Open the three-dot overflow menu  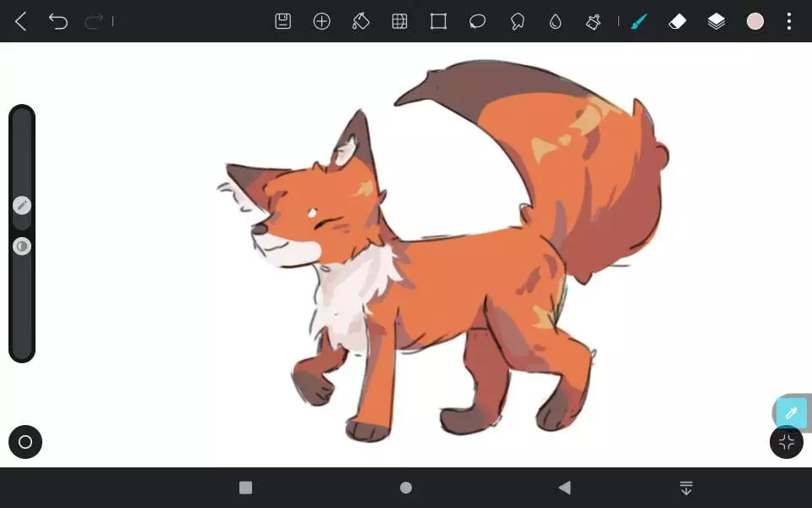tap(789, 22)
